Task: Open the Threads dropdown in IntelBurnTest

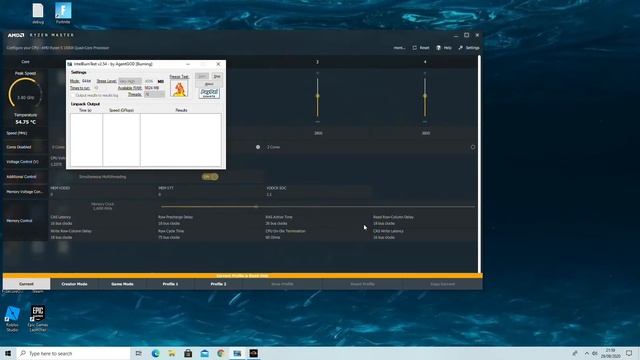Action: click(x=154, y=94)
